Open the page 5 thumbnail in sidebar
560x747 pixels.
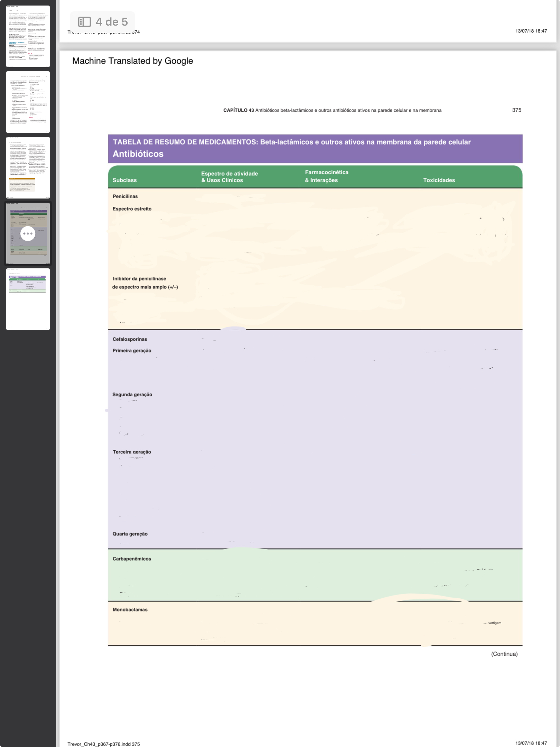tap(28, 299)
